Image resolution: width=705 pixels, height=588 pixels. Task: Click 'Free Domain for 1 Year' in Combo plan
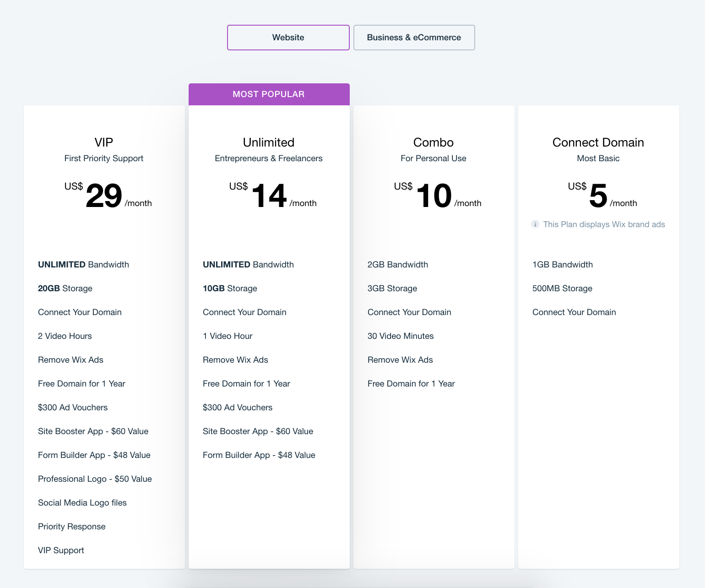(x=411, y=384)
